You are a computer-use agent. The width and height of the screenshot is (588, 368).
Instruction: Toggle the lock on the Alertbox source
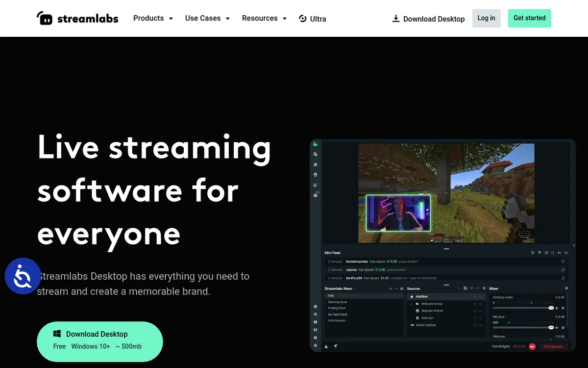475,296
